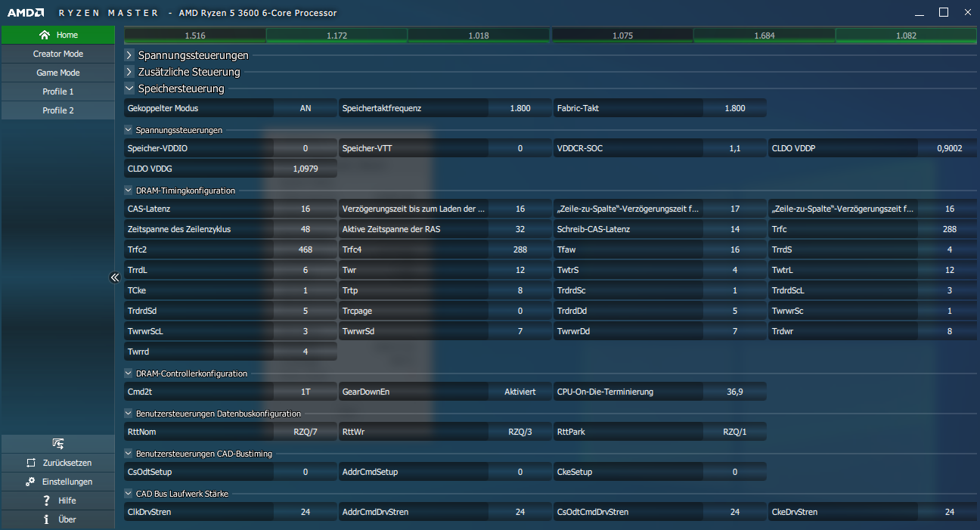Click GearDownEn Aktiviert value
Image resolution: width=980 pixels, height=530 pixels.
(520, 392)
